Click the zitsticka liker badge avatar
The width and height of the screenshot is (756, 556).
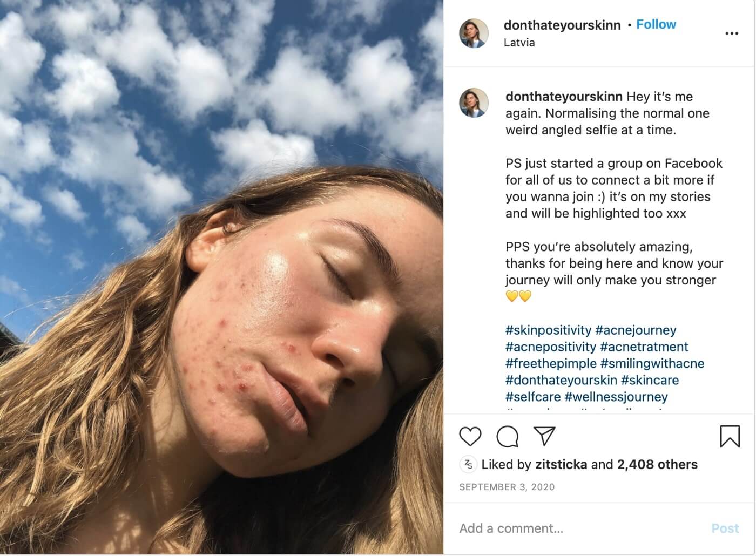pos(468,464)
